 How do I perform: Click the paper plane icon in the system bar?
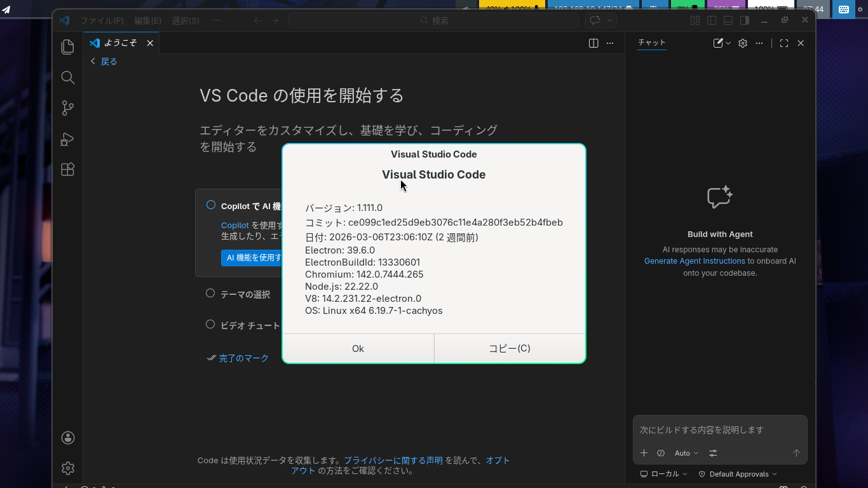coord(6,10)
